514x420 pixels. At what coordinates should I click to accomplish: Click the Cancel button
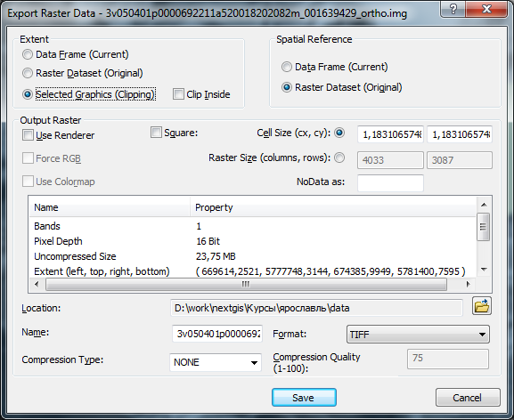[x=468, y=398]
